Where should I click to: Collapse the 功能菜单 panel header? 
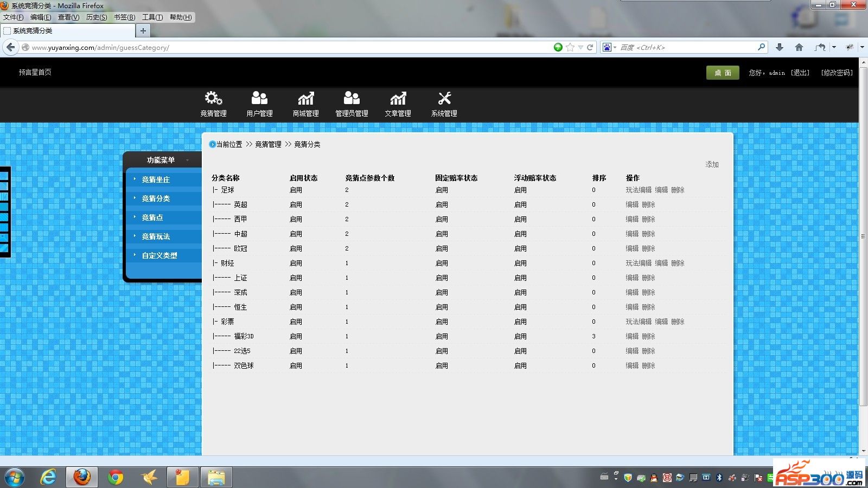click(x=163, y=160)
